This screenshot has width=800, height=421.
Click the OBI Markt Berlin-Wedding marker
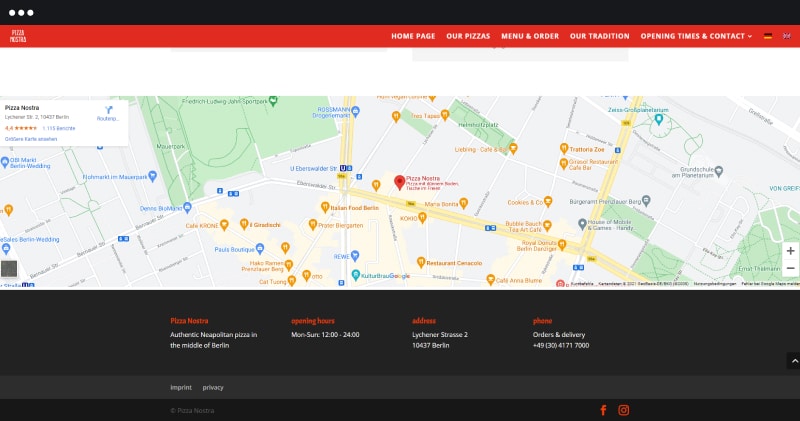tap(5, 162)
